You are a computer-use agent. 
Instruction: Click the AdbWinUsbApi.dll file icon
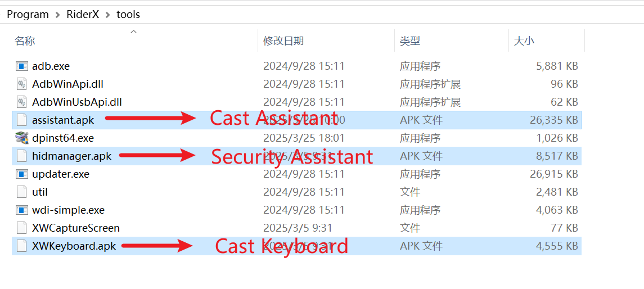(22, 102)
